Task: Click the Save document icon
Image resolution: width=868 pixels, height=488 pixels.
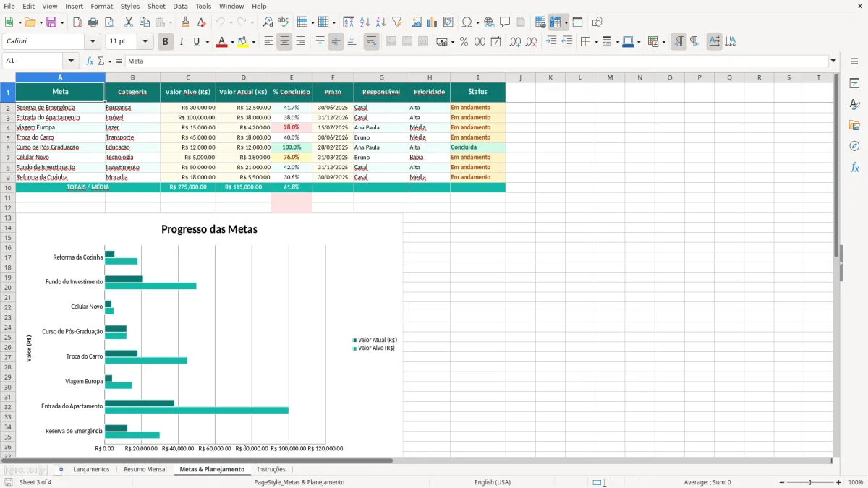Action: (x=51, y=22)
